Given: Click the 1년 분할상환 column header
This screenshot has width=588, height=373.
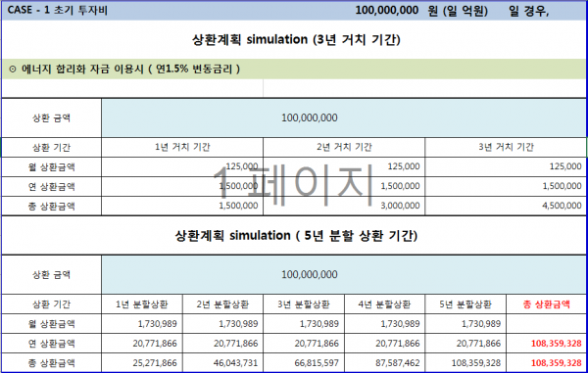Looking at the screenshot, I should click(142, 304).
